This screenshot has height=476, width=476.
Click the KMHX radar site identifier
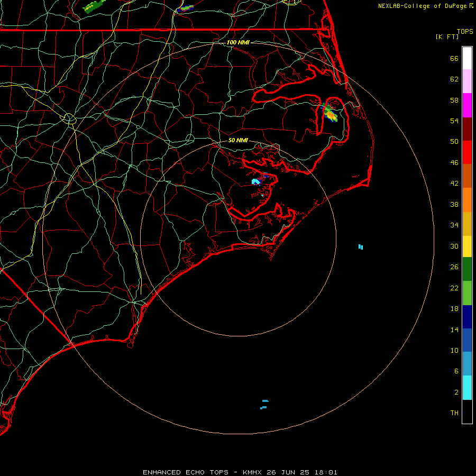tap(253, 472)
